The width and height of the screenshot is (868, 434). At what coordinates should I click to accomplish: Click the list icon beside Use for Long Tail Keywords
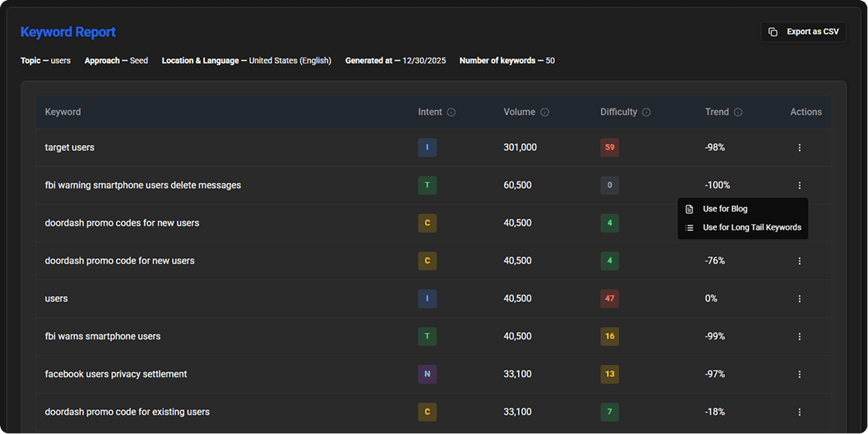[689, 227]
